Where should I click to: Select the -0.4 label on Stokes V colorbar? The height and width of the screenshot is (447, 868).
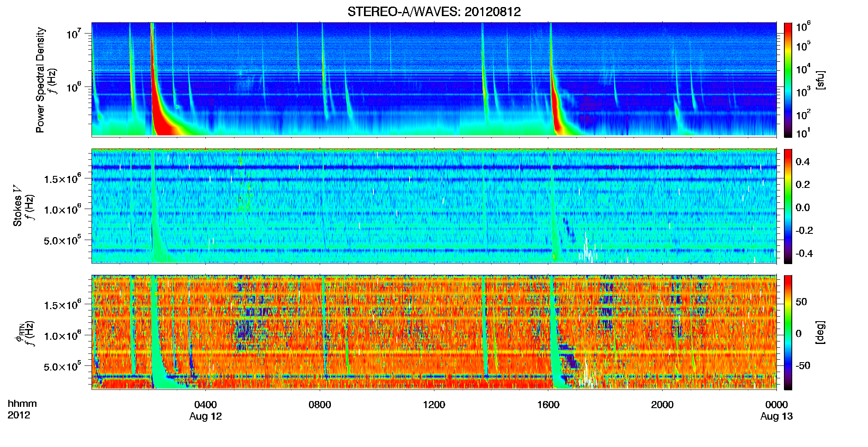coord(804,254)
